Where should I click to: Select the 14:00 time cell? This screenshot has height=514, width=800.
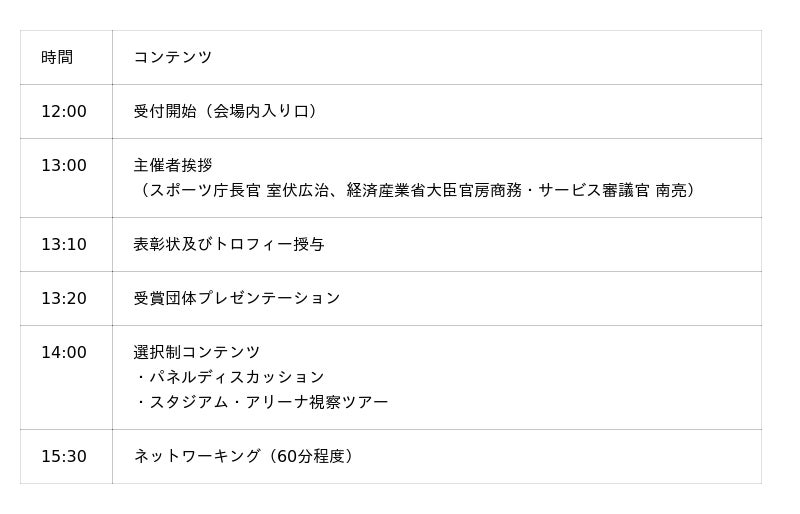coord(64,352)
